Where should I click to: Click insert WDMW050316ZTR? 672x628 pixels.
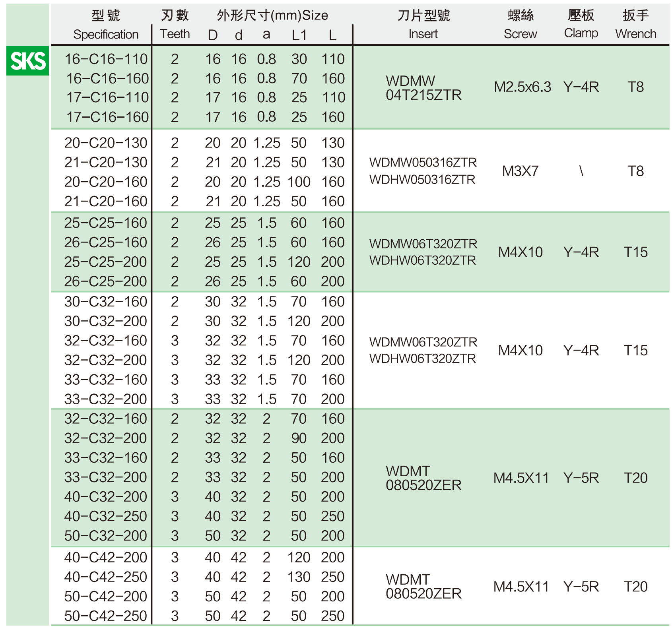[x=423, y=163]
